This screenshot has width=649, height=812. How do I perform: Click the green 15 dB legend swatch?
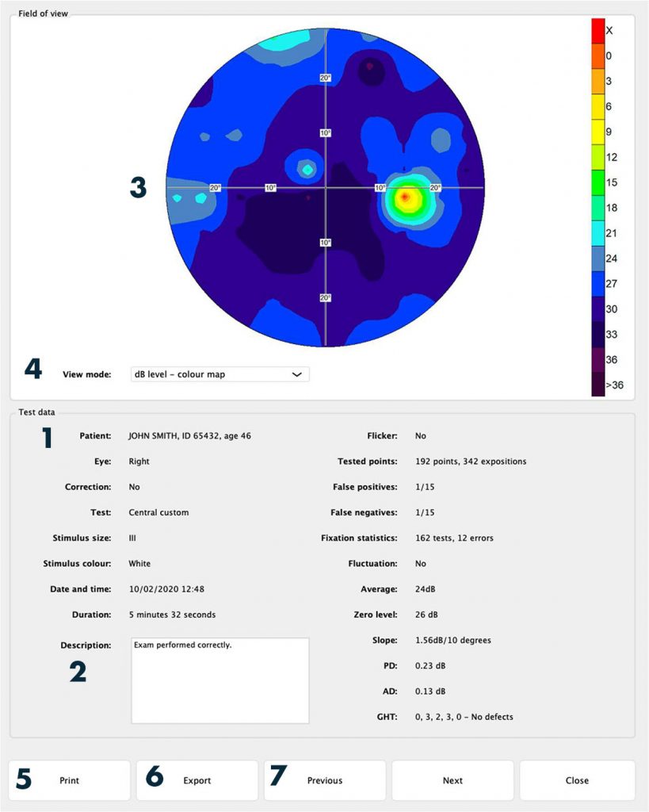click(x=598, y=183)
